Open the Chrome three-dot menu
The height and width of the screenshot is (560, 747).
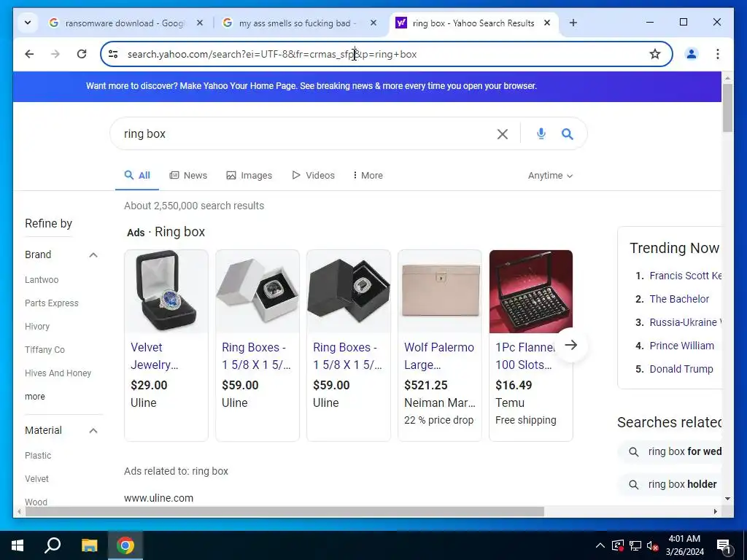pyautogui.click(x=718, y=54)
